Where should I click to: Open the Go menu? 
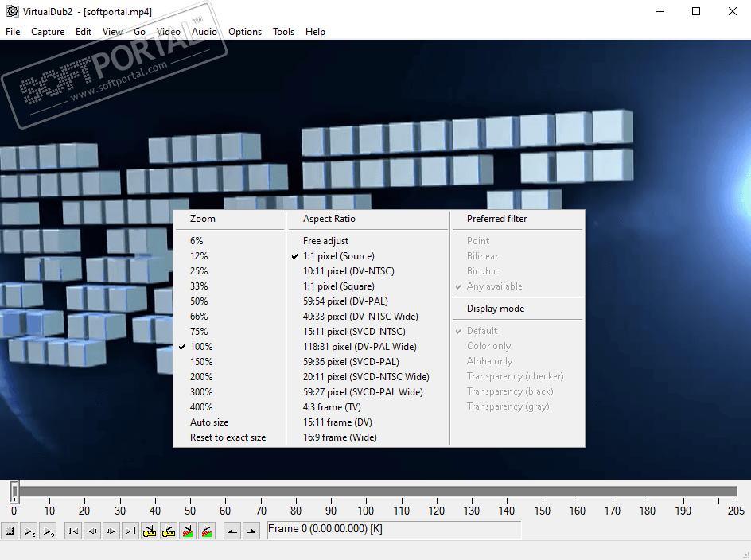[x=139, y=32]
